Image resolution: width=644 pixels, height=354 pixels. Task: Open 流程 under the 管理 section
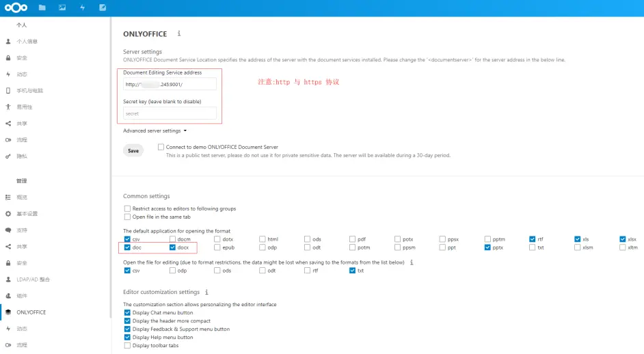click(22, 345)
